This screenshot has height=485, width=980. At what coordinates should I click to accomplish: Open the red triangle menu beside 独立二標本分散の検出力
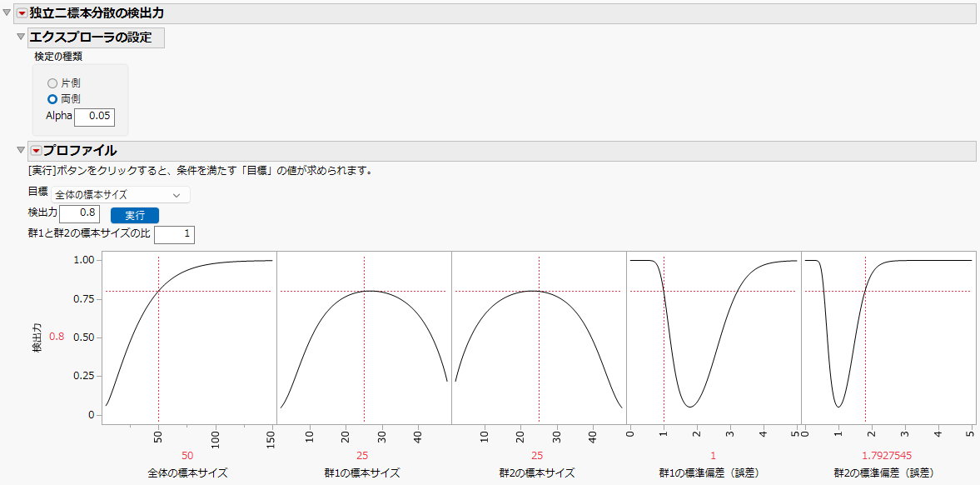click(22, 12)
